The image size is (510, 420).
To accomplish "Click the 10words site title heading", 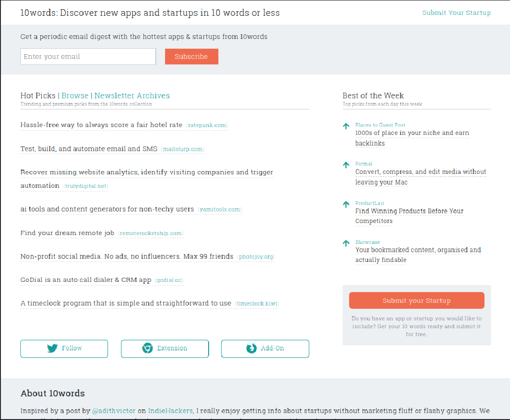I will pyautogui.click(x=150, y=13).
